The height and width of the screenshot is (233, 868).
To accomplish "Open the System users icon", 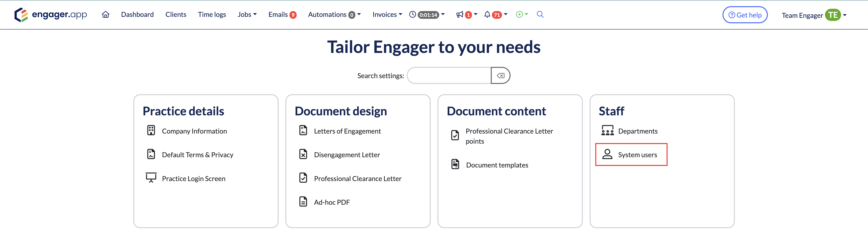I will tap(607, 154).
